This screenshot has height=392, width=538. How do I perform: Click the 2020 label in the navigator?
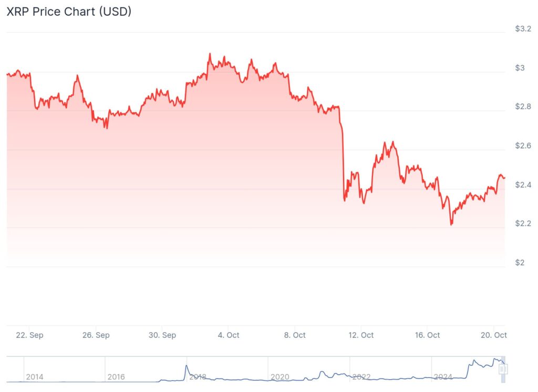[279, 377]
